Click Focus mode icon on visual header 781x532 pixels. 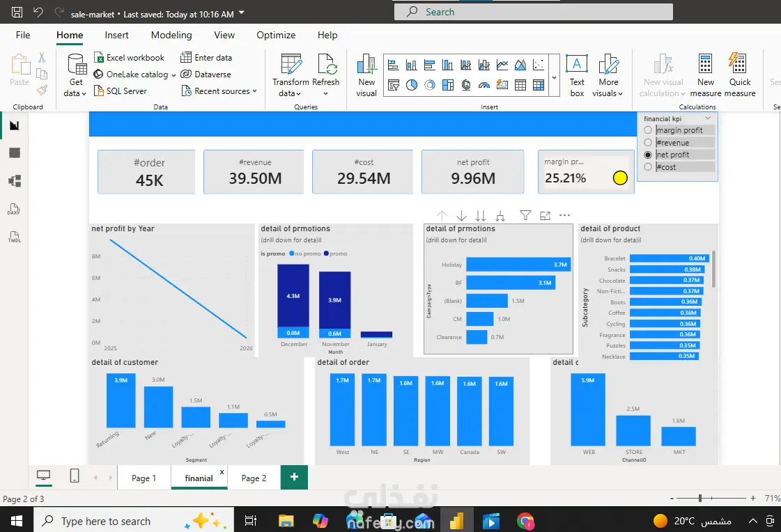(x=545, y=215)
